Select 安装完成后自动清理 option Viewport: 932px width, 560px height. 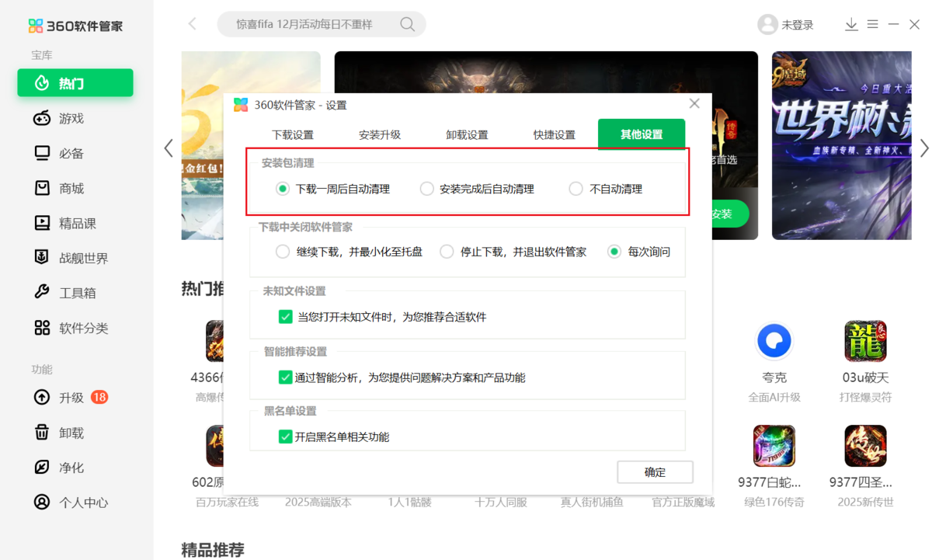tap(477, 189)
